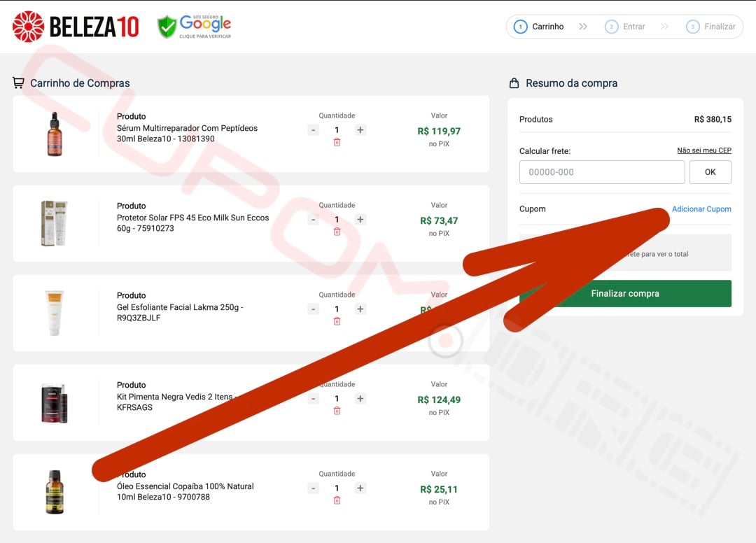The image size is (756, 543).
Task: Click the Kit Pimenta Negra Vedis name
Action: 176,402
